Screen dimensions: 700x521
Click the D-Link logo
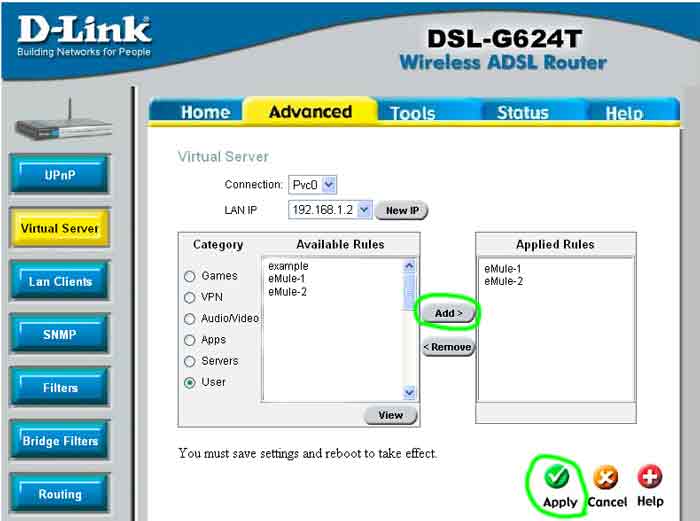pos(84,36)
